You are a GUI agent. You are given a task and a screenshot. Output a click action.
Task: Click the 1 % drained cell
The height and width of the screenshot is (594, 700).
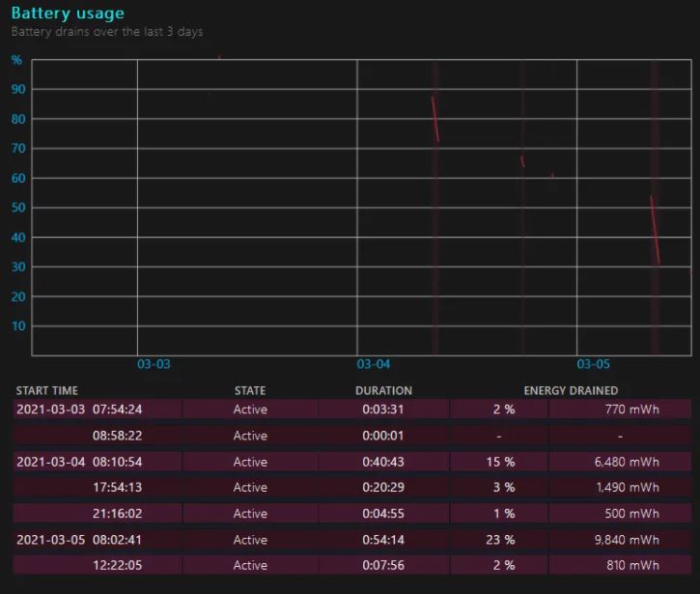(x=504, y=513)
